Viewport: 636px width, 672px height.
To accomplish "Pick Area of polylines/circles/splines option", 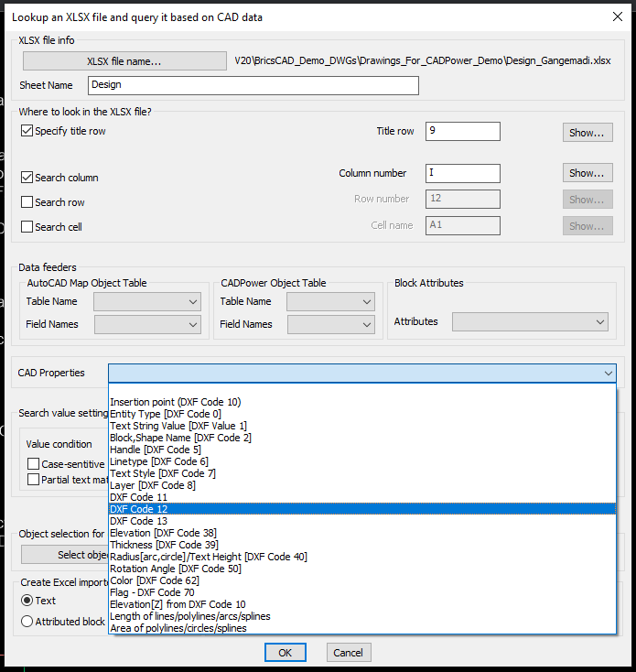I will click(178, 628).
